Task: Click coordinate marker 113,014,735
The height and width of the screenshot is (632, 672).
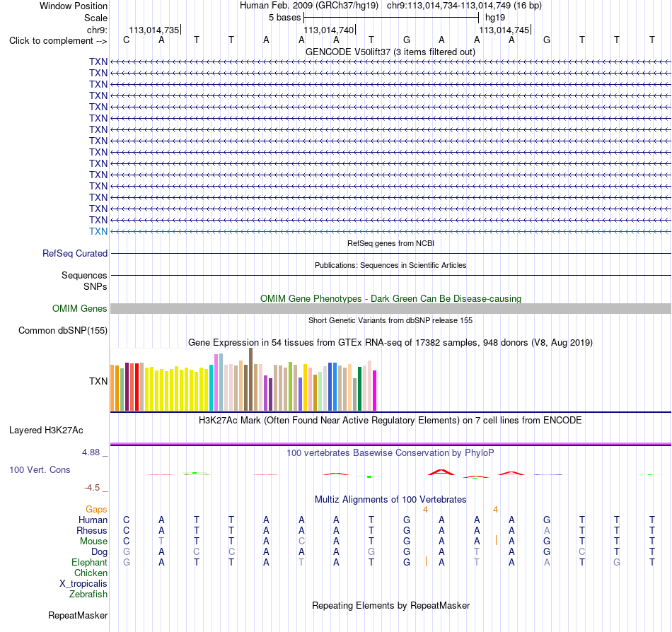Action: pyautogui.click(x=154, y=30)
